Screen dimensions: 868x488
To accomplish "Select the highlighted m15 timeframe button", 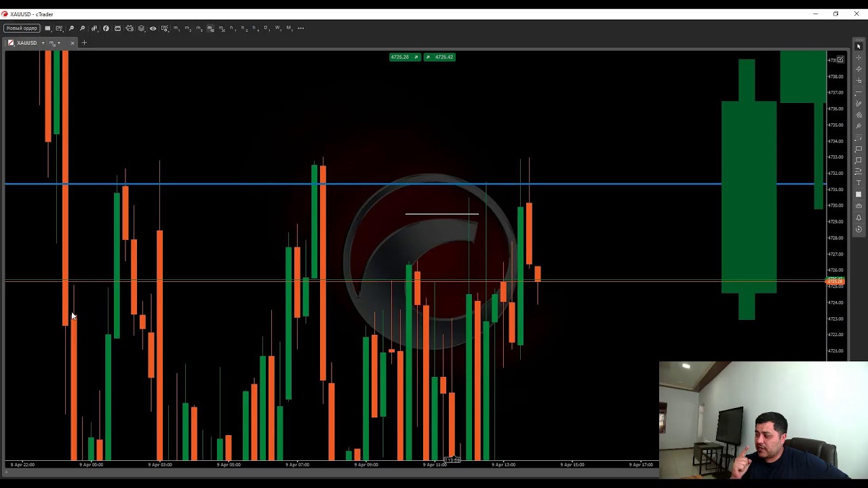I will (x=210, y=28).
